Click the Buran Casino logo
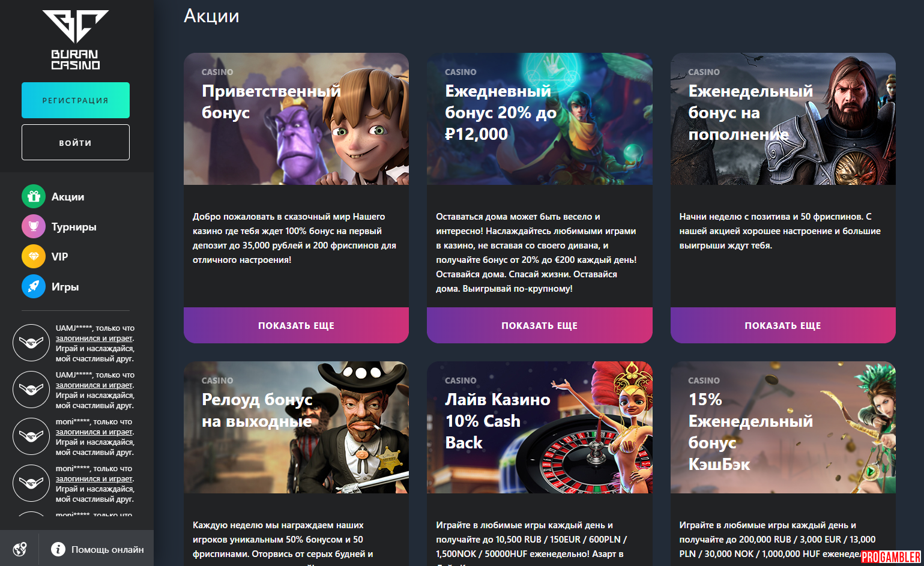Image resolution: width=924 pixels, height=566 pixels. tap(76, 40)
